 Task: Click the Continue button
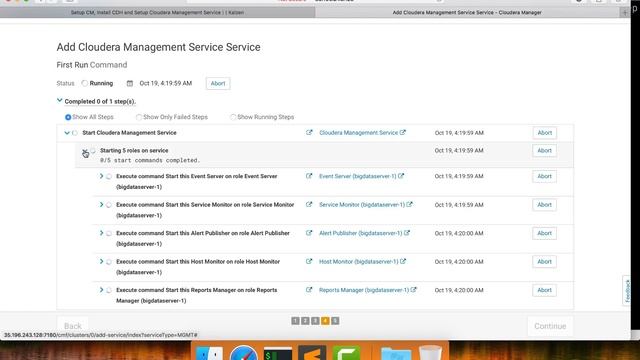click(550, 326)
